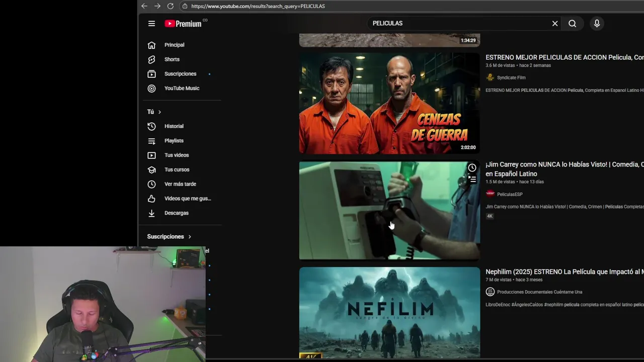Open title Nephilim (2025) ESTRENO

click(x=565, y=271)
